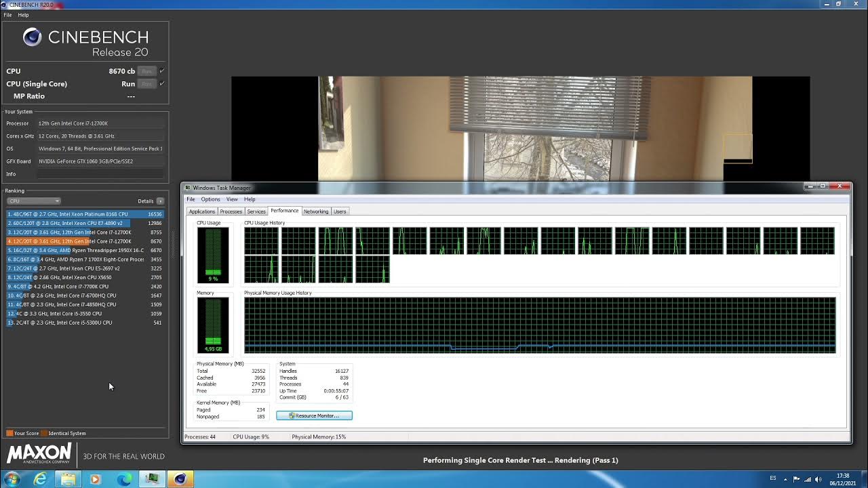Viewport: 868px width, 488px height.
Task: Select ranking row Ryzen Threadripper 1950X
Action: [x=85, y=250]
